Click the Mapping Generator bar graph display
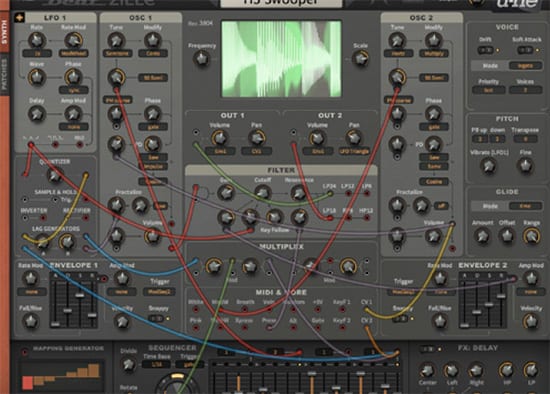Viewport: 550px width, 394px height. coord(61,376)
